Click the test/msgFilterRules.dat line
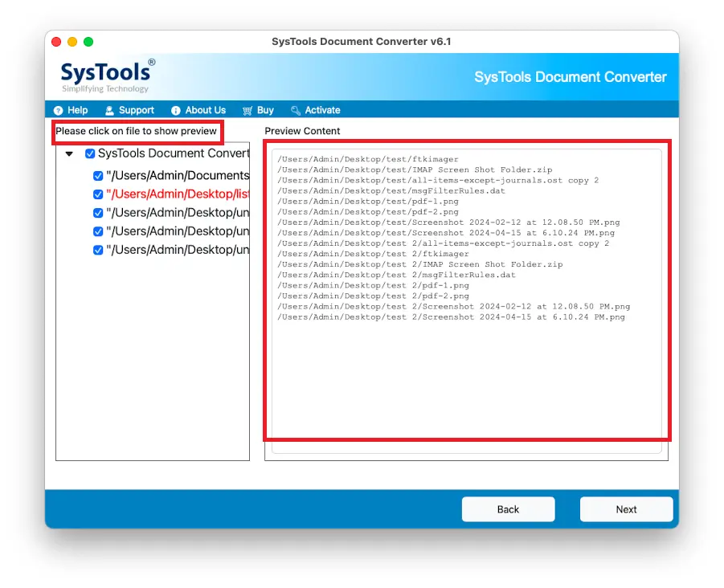724x588 pixels. pyautogui.click(x=391, y=190)
